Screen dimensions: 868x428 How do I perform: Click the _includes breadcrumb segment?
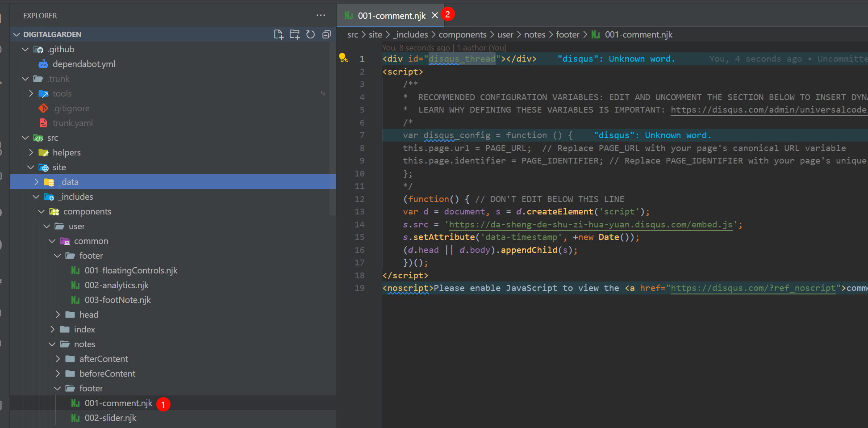410,34
